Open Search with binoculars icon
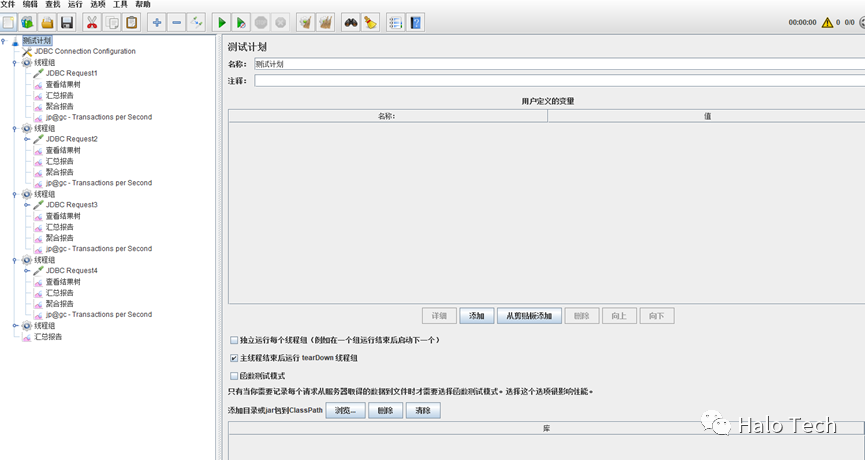The width and height of the screenshot is (865, 460). point(351,23)
